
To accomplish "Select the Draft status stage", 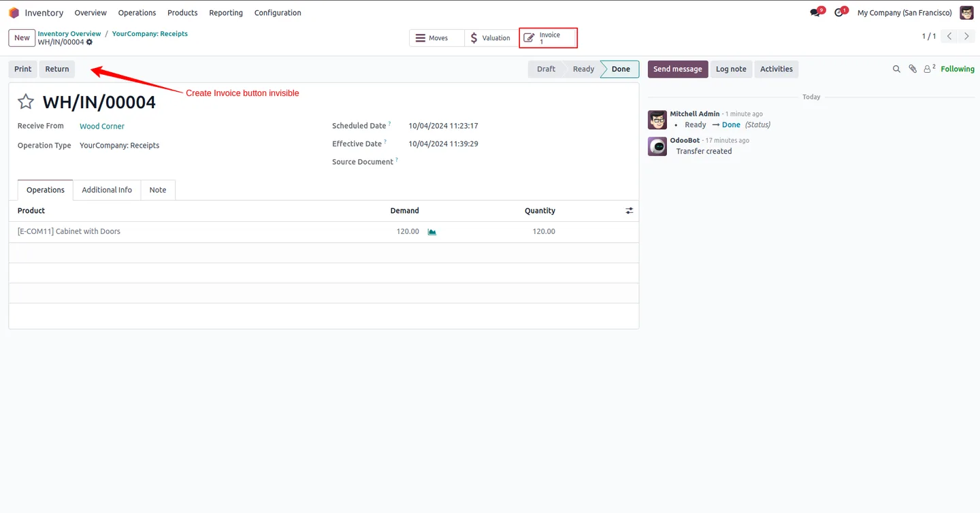I will pos(546,69).
